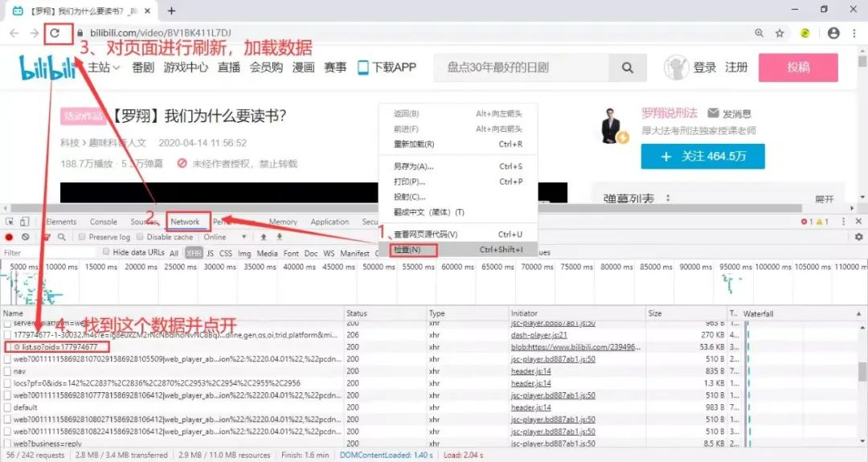Tick the Hide data URLs checkbox

[x=106, y=251]
